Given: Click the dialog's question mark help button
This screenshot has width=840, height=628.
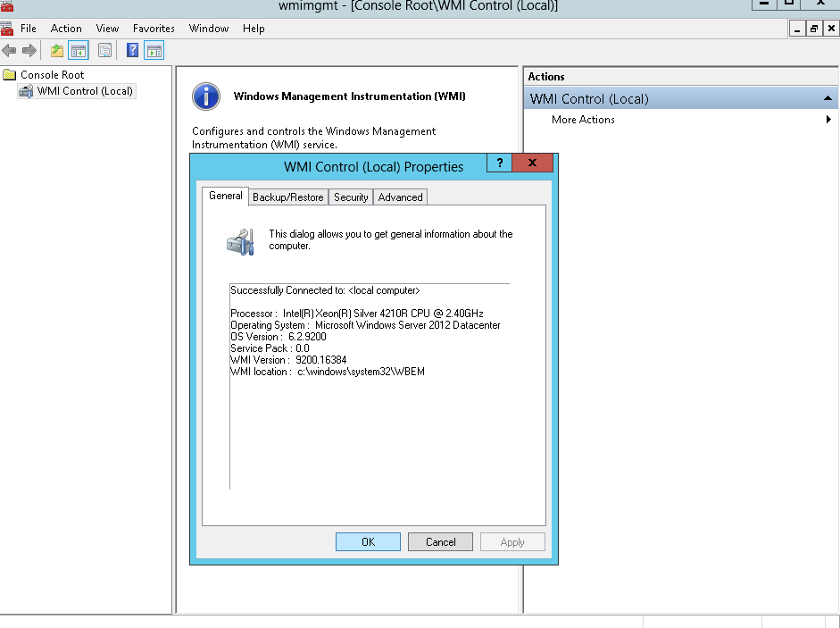Looking at the screenshot, I should (499, 163).
